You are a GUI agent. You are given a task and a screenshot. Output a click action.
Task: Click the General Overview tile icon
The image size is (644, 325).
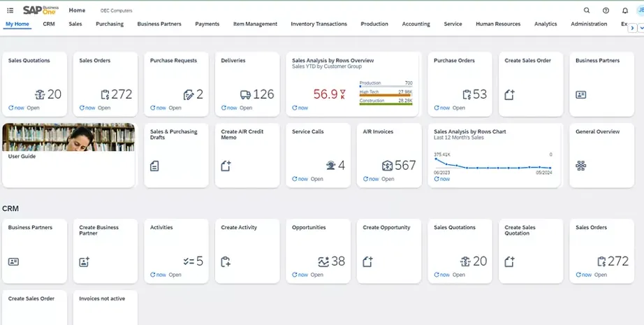(x=580, y=166)
